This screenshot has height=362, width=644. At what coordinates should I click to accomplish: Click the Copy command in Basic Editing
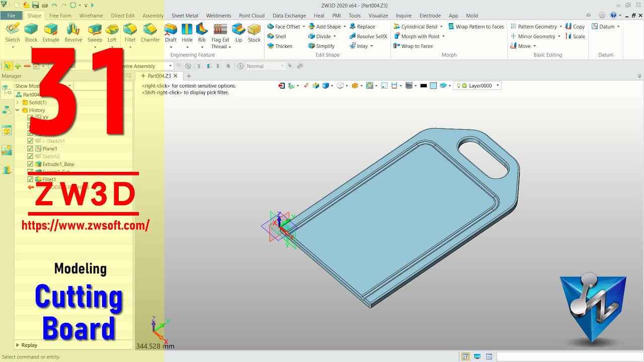point(575,27)
